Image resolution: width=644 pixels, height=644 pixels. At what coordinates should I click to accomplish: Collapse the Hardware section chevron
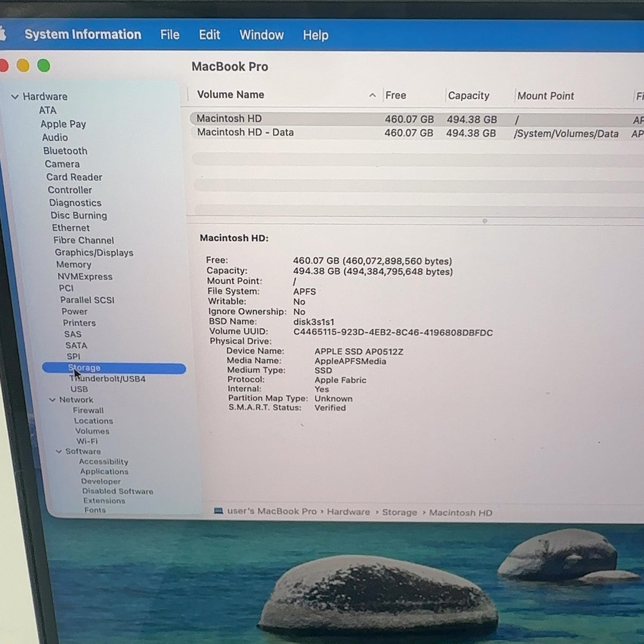(x=15, y=97)
